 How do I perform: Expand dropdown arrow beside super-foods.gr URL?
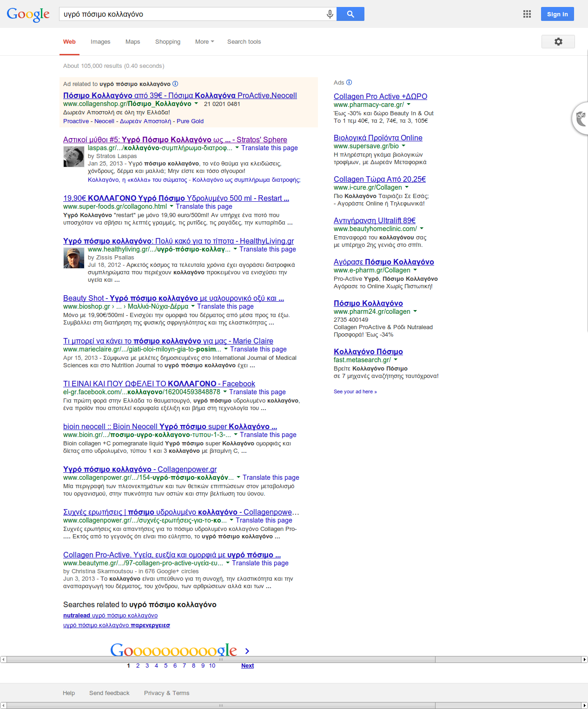172,206
